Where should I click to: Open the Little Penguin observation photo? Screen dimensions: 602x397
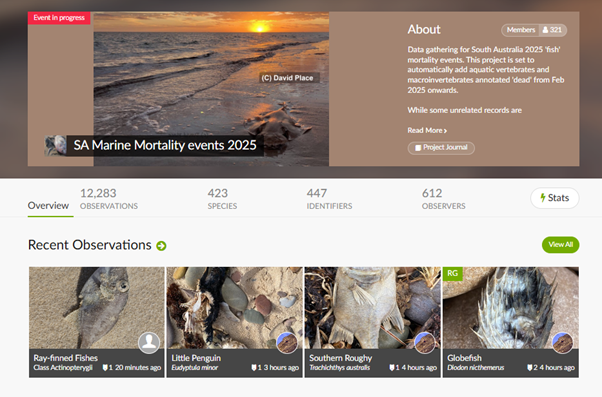click(x=235, y=308)
